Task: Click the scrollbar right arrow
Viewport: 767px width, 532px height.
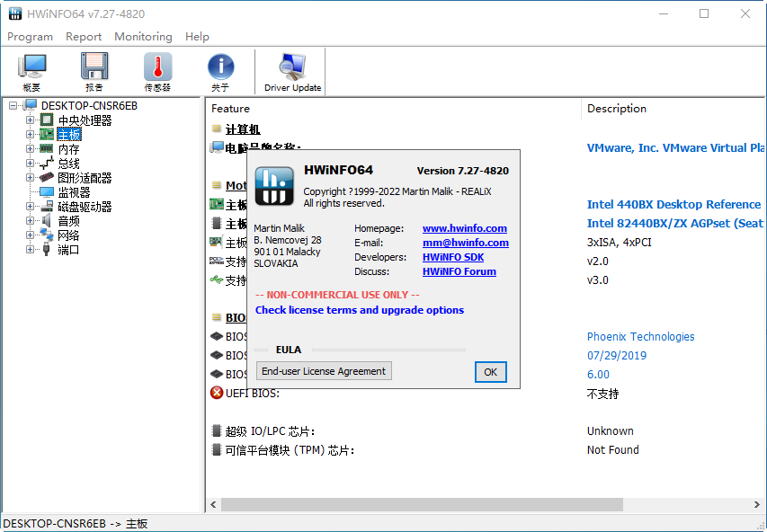Action: pos(757,504)
